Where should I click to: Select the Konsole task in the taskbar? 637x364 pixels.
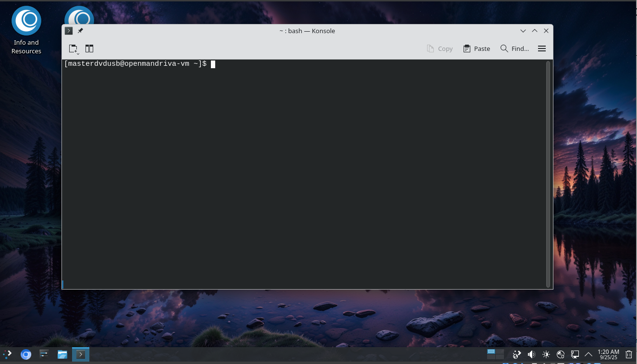point(81,354)
